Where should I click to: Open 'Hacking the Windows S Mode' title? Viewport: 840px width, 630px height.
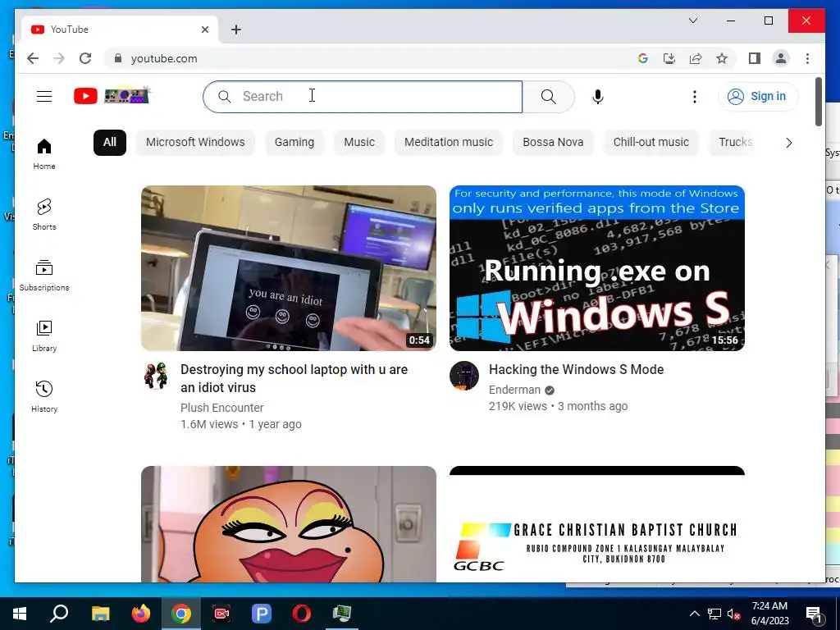(577, 370)
